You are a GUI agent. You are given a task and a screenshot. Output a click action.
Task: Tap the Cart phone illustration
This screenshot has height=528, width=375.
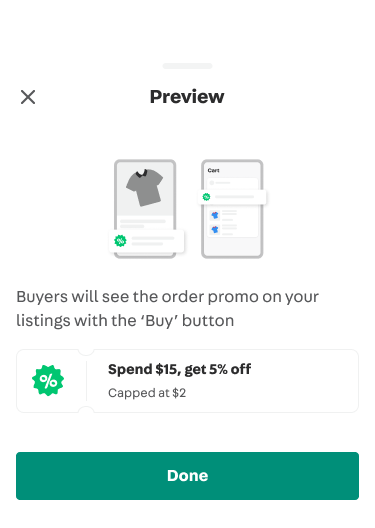(232, 209)
